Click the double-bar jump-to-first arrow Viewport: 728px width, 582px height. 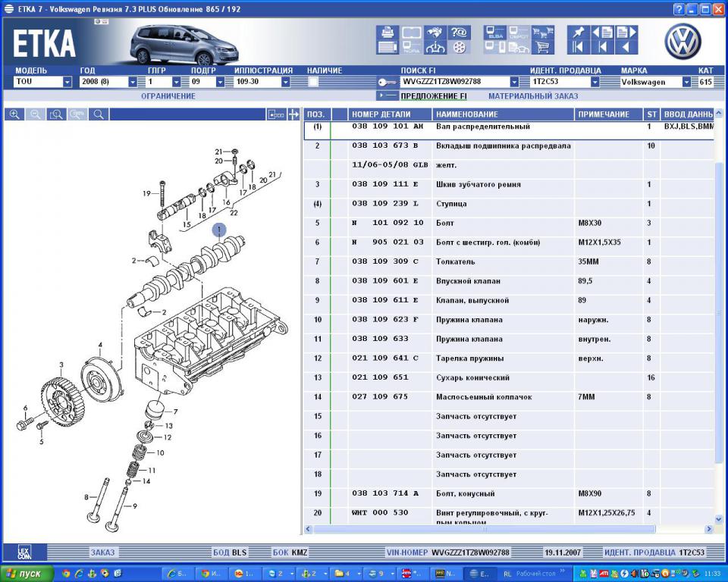[578, 47]
